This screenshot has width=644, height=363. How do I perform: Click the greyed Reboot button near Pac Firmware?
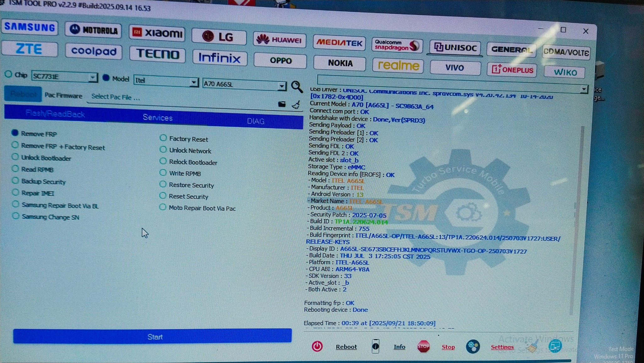(23, 94)
